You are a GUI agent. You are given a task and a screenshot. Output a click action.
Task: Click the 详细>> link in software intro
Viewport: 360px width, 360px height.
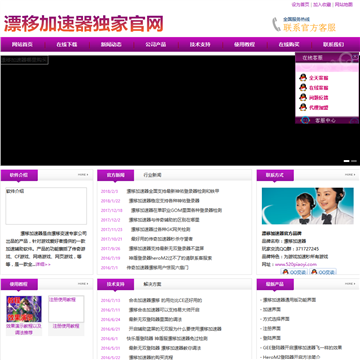[x=43, y=264]
